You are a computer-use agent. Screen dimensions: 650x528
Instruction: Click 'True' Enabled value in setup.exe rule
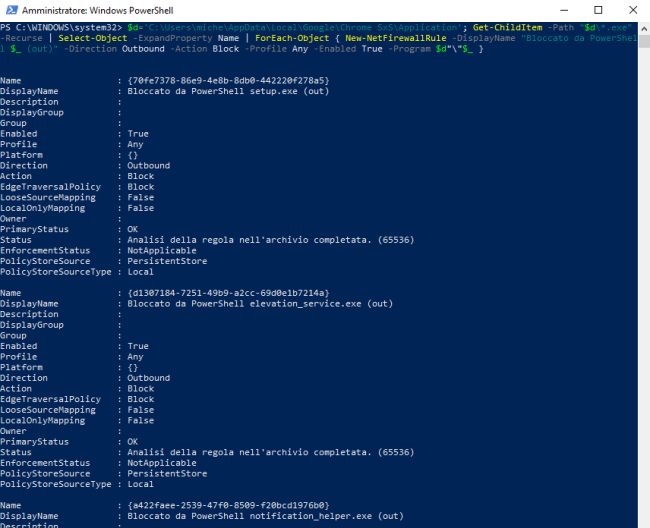[x=138, y=133]
